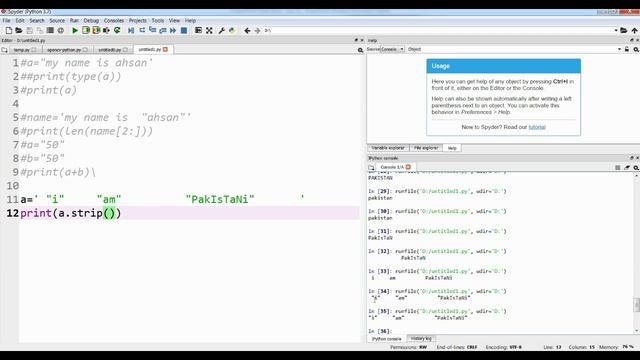Click the console vertical scrollbar handle
640x360 pixels.
point(636,304)
